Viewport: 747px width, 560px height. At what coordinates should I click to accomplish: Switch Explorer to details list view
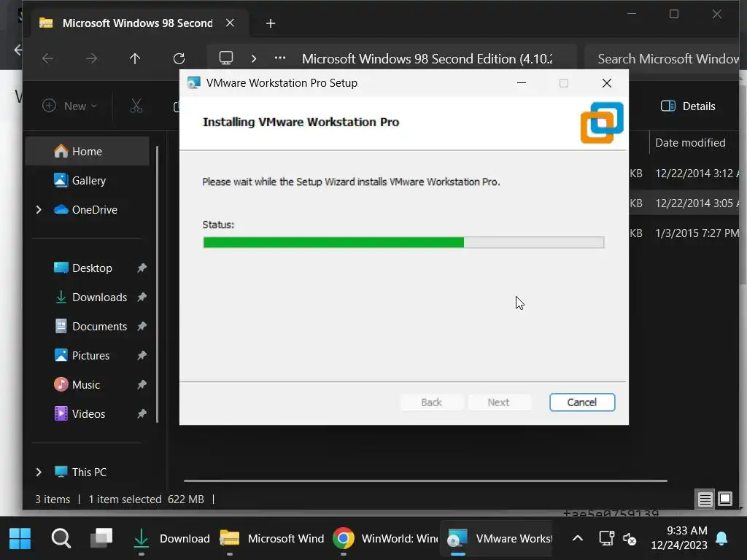(705, 499)
